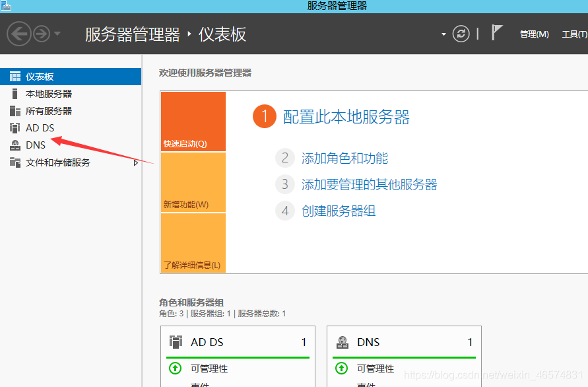Click 添加角色和功能 link
This screenshot has height=387, width=588.
(x=344, y=158)
